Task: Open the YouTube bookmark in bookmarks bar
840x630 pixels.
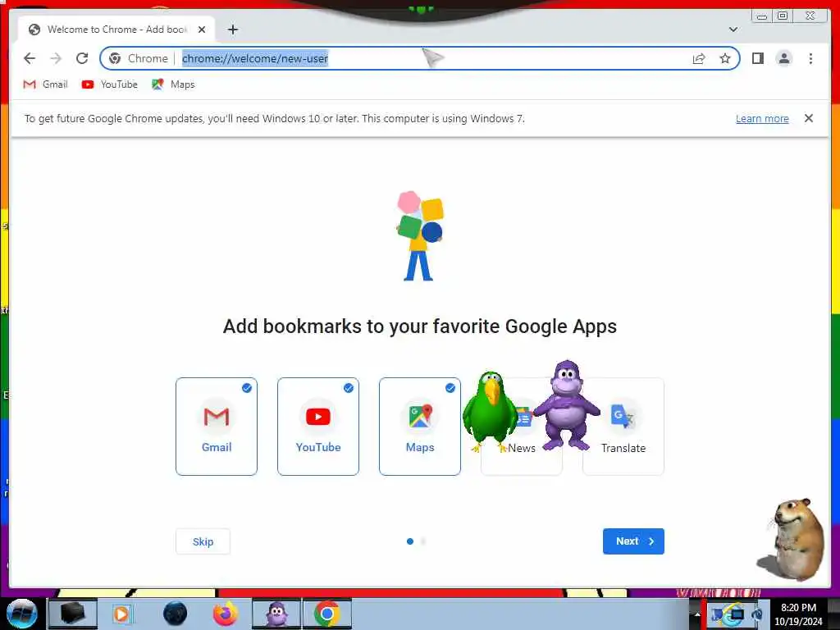Action: pyautogui.click(x=110, y=84)
